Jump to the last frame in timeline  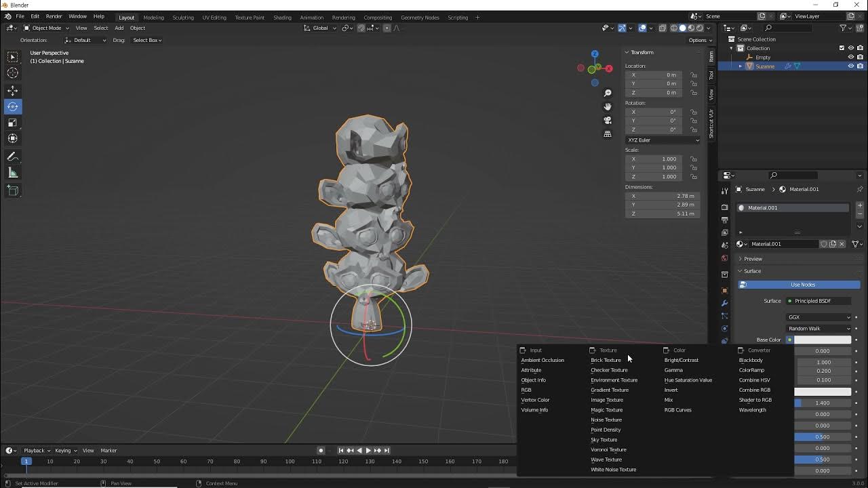pyautogui.click(x=387, y=451)
